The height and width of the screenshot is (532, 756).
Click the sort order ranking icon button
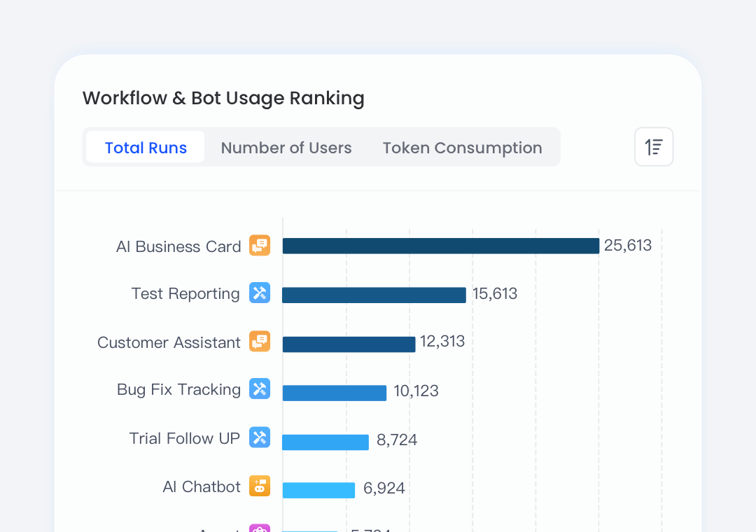tap(654, 147)
